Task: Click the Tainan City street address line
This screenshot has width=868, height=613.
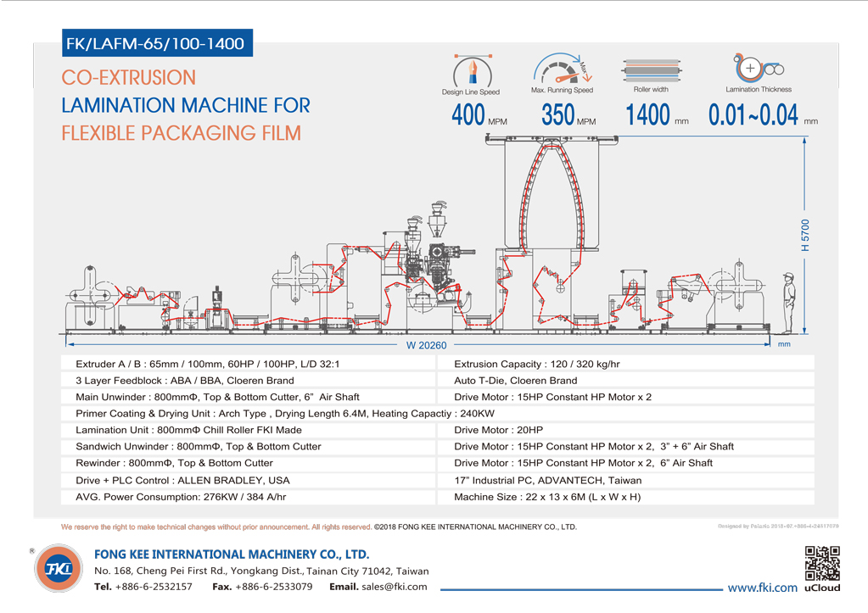Action: pyautogui.click(x=261, y=571)
